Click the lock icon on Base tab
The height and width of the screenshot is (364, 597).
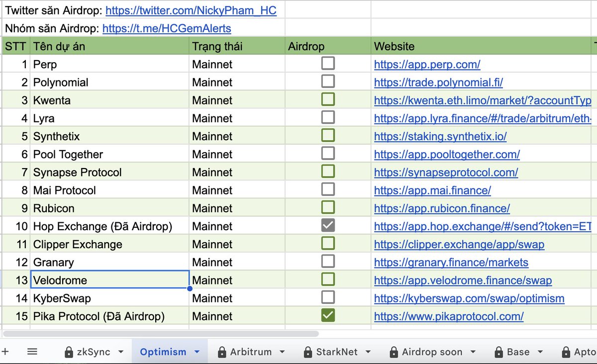click(498, 352)
